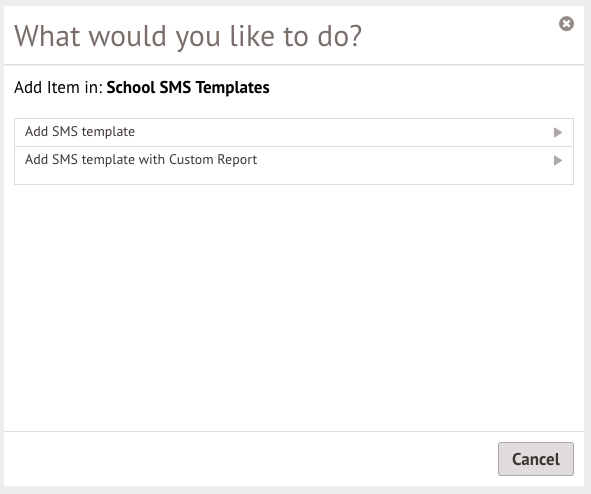Open the second row's right-pointing triangle icon
Screen dimensions: 591x494
click(x=558, y=161)
